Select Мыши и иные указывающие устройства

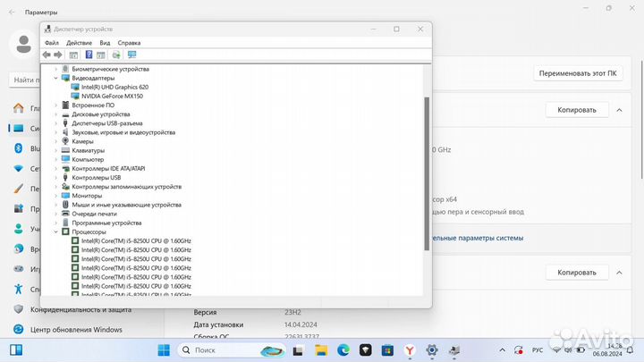[126, 205]
